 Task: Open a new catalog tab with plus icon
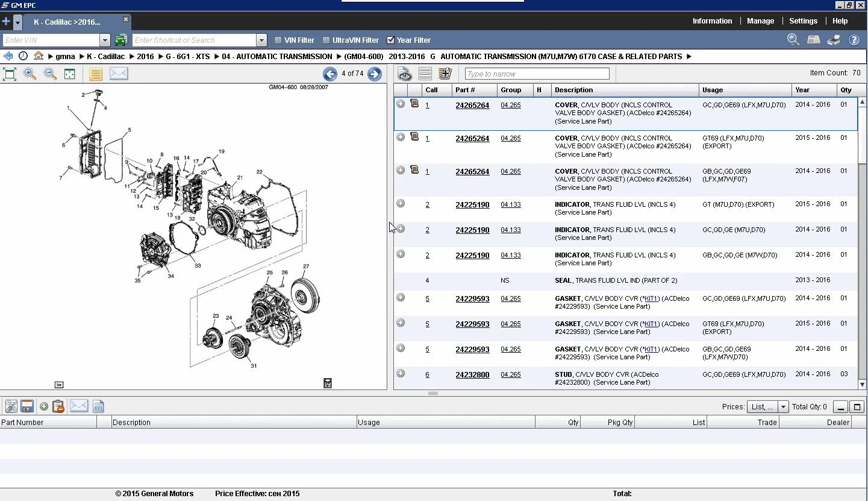coord(6,22)
